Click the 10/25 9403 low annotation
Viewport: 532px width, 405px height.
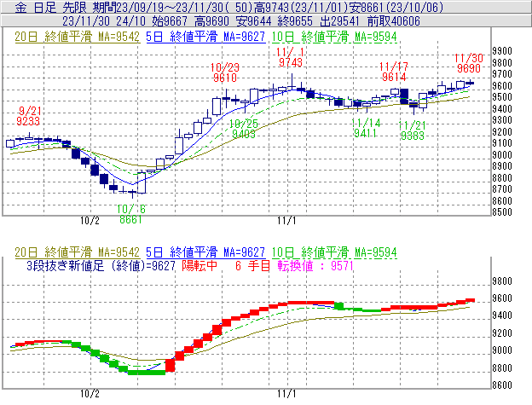[244, 129]
